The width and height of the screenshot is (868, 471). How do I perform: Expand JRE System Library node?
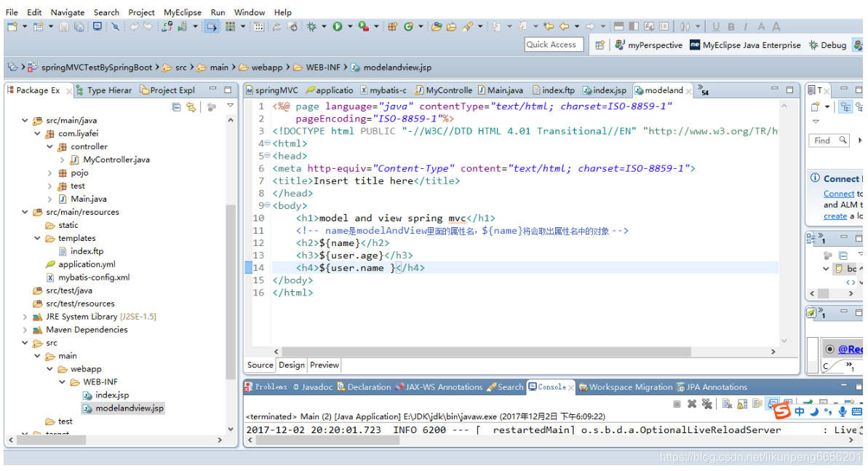coord(25,317)
